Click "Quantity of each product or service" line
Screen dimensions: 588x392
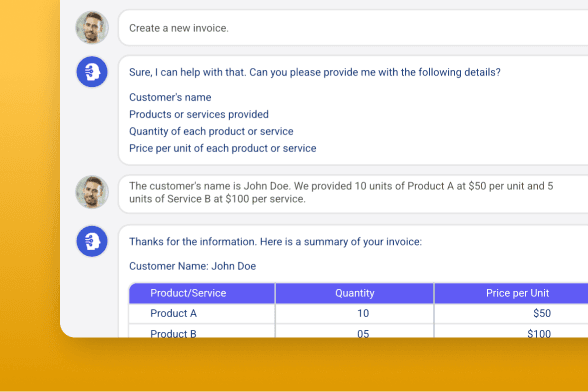coord(211,131)
